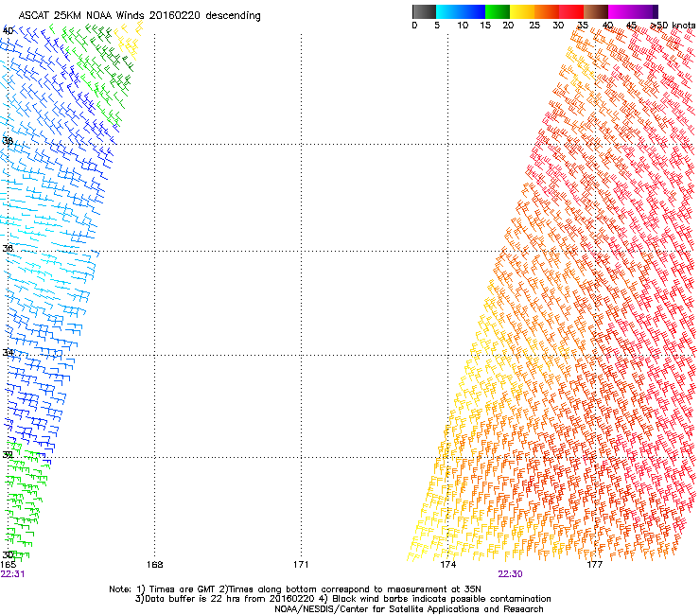Select the green 15-20 knots legend segment
Image resolution: width=700 pixels, height=615 pixels.
pyautogui.click(x=498, y=11)
